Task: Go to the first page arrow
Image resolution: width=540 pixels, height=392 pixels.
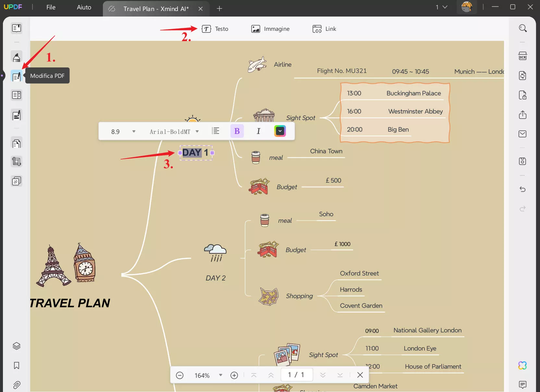Action: [254, 375]
